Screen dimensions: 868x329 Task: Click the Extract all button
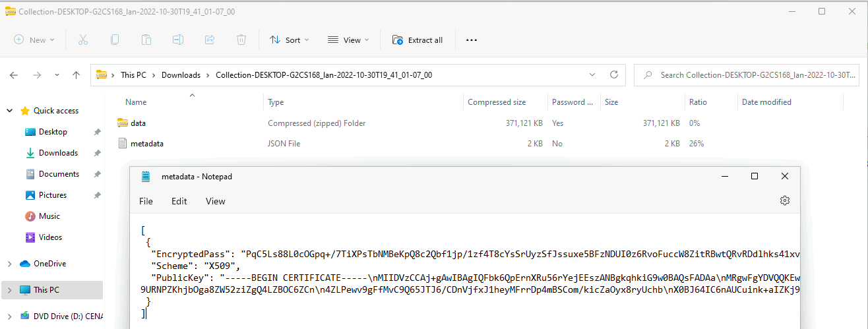[x=418, y=40]
